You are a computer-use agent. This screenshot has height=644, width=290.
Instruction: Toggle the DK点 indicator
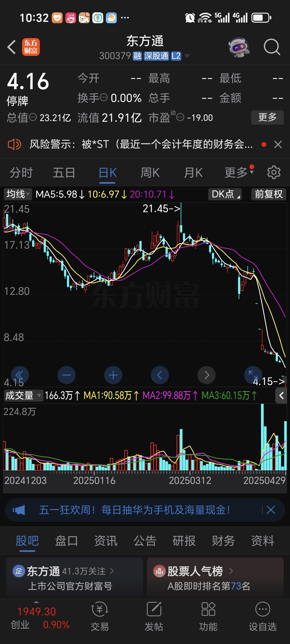click(225, 194)
